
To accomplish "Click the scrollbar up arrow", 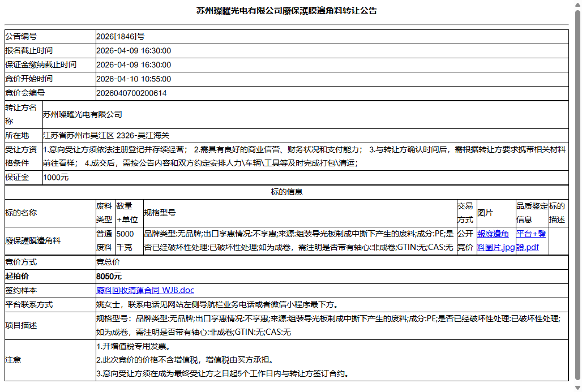I will (x=577, y=4).
